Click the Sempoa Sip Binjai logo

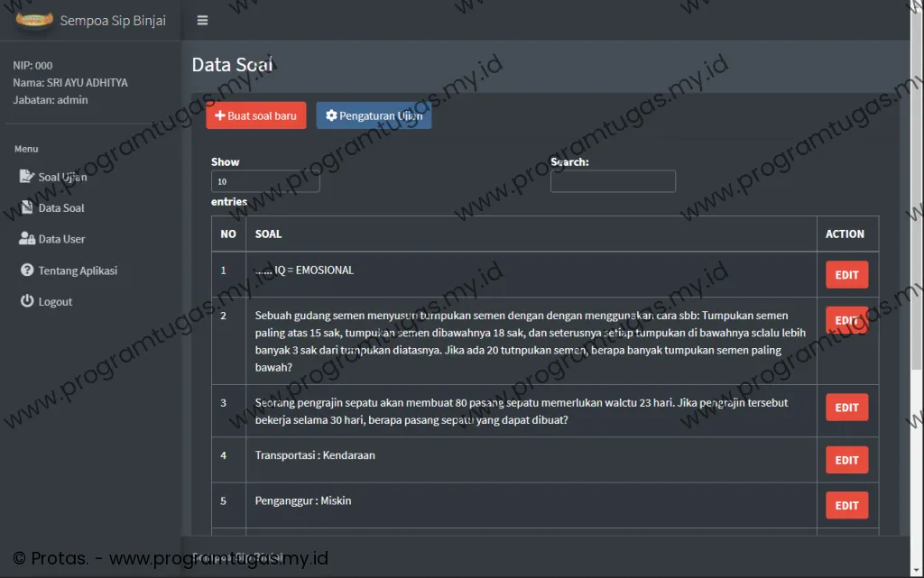[34, 20]
